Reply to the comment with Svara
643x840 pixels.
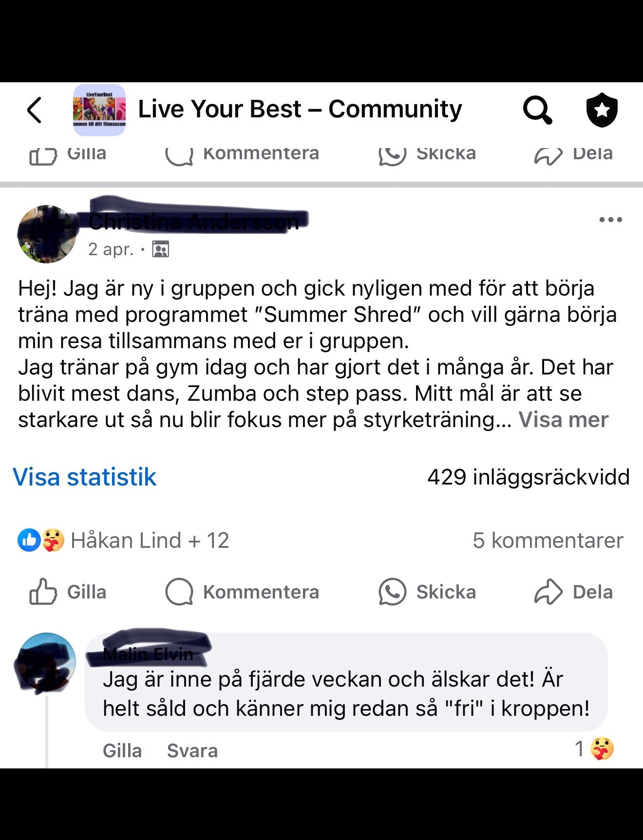pyautogui.click(x=192, y=750)
